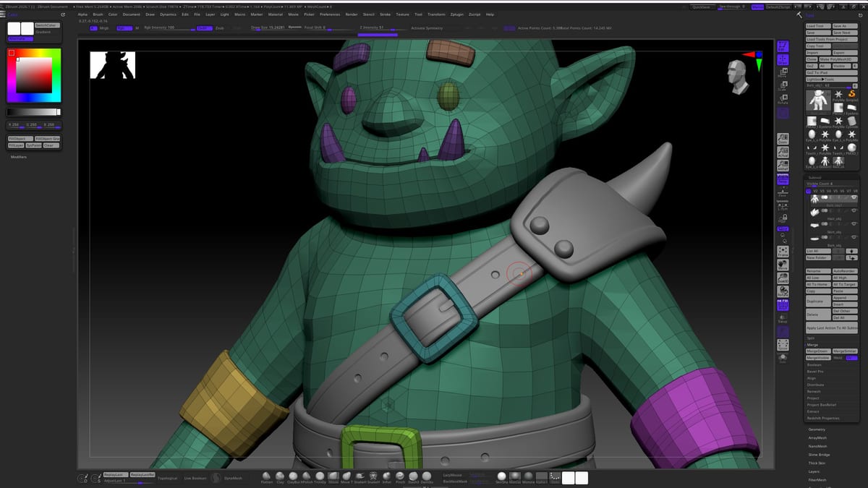The width and height of the screenshot is (868, 488).
Task: Toggle the Transp transparency button
Action: (x=783, y=320)
